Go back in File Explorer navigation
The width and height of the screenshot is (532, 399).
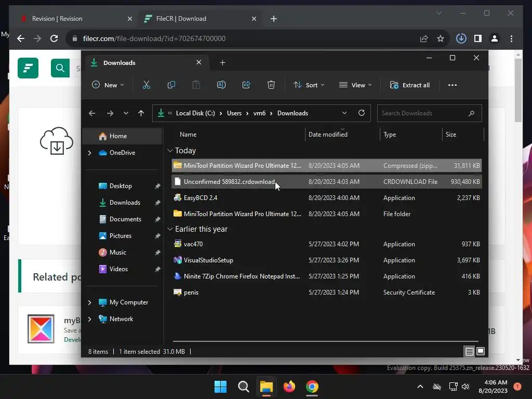(x=92, y=113)
